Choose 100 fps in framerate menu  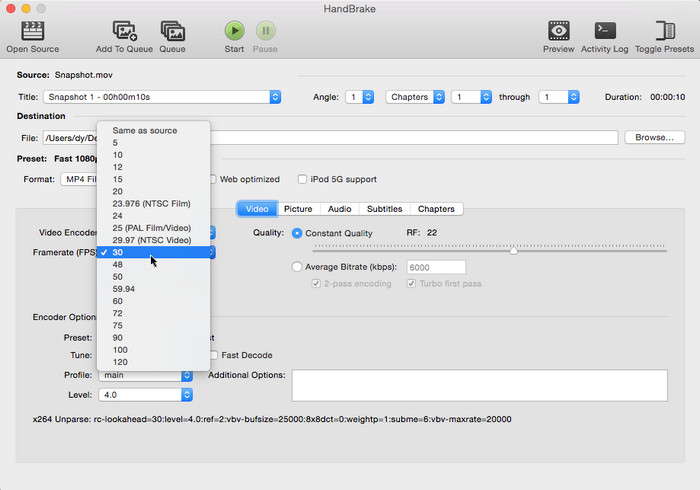[153, 350]
